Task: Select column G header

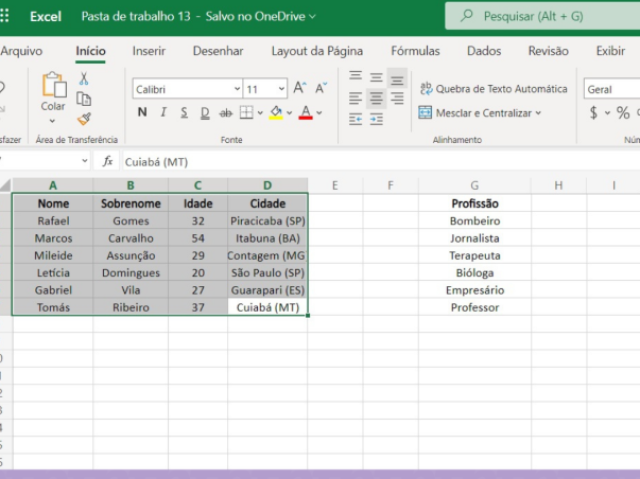Action: [475, 186]
